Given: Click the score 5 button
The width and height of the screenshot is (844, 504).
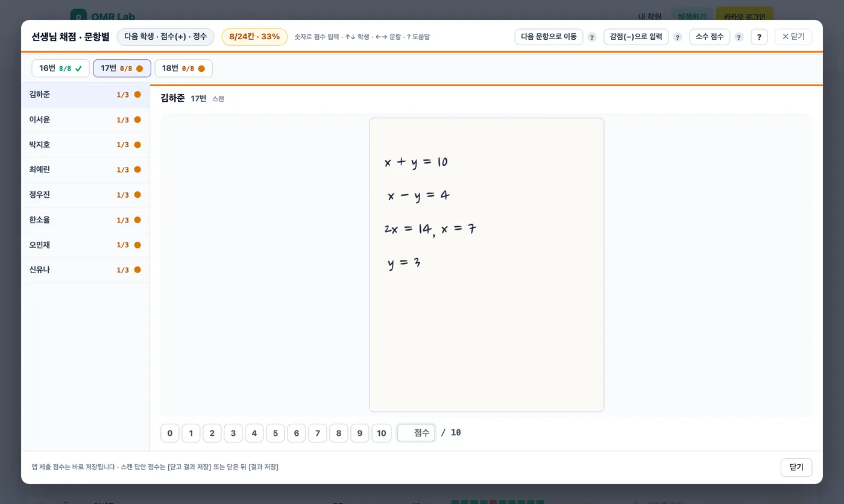Looking at the screenshot, I should click(276, 433).
